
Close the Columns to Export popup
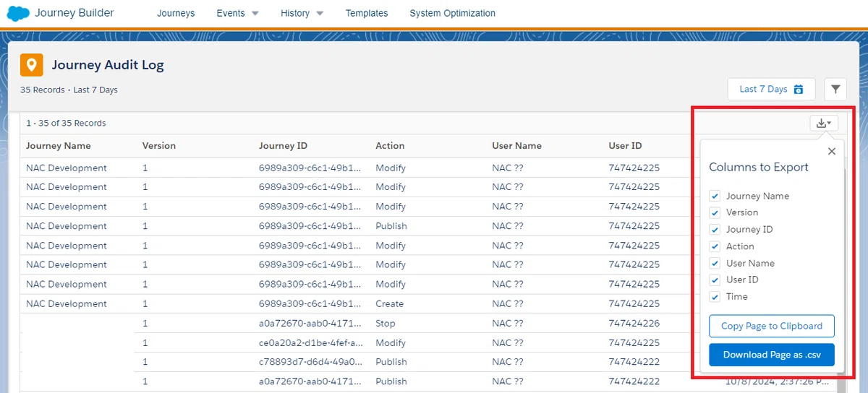(832, 151)
